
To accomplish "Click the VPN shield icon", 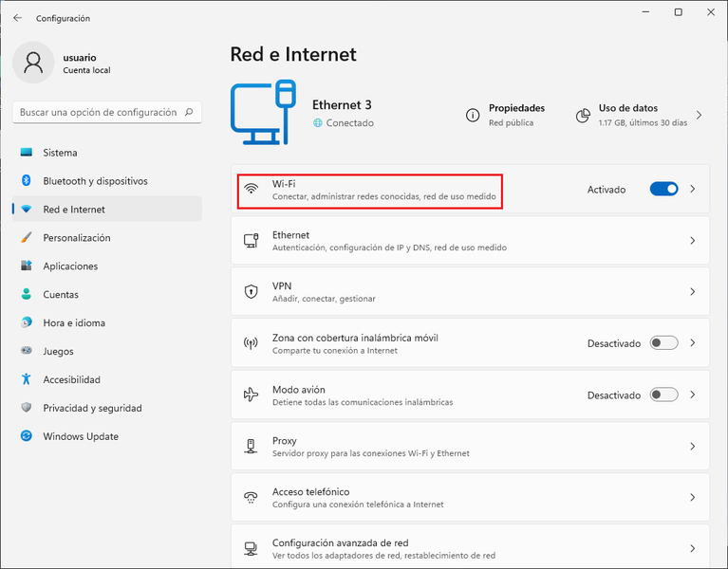I will coord(252,291).
